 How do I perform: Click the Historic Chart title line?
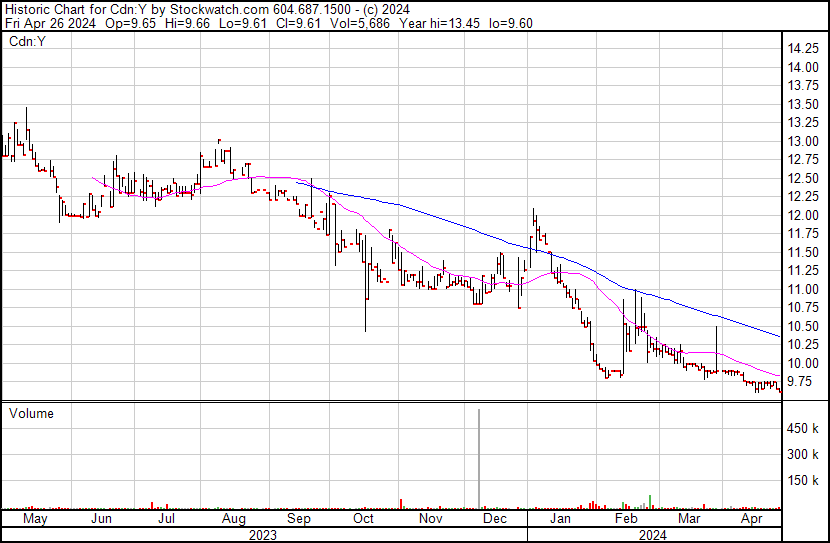click(208, 10)
